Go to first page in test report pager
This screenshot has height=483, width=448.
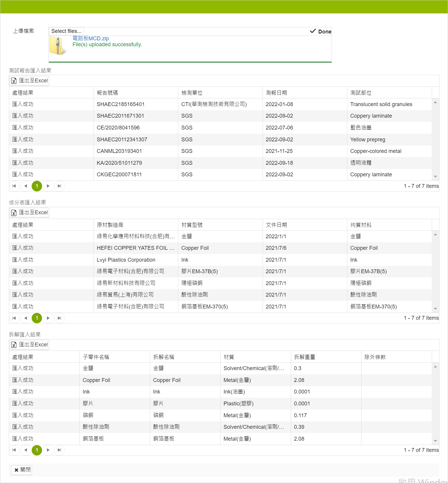click(x=14, y=186)
